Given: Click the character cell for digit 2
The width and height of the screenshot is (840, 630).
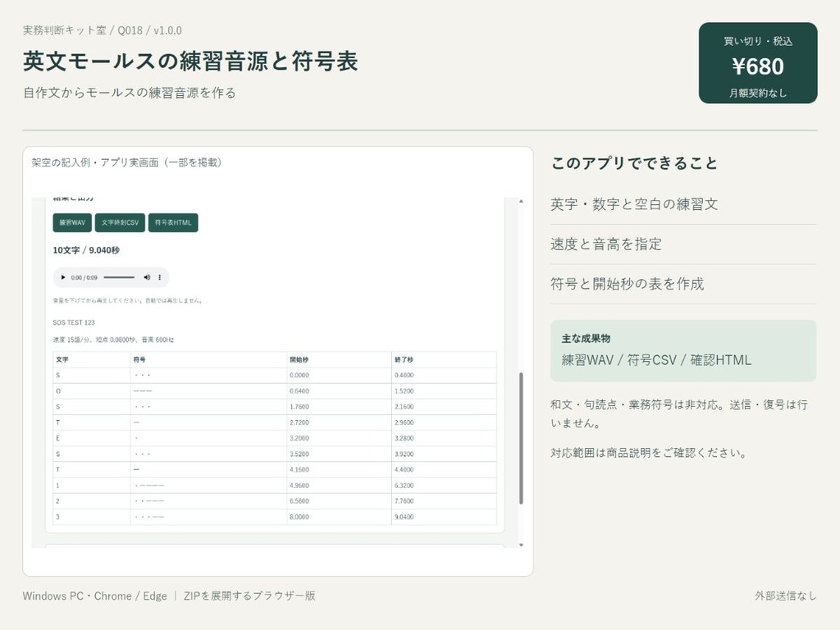Looking at the screenshot, I should [x=92, y=501].
